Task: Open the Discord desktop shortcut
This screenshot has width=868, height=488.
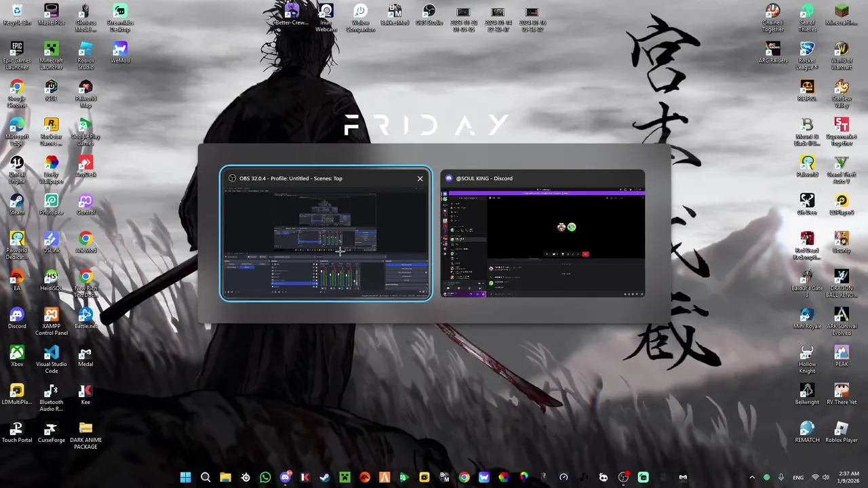Action: (17, 319)
